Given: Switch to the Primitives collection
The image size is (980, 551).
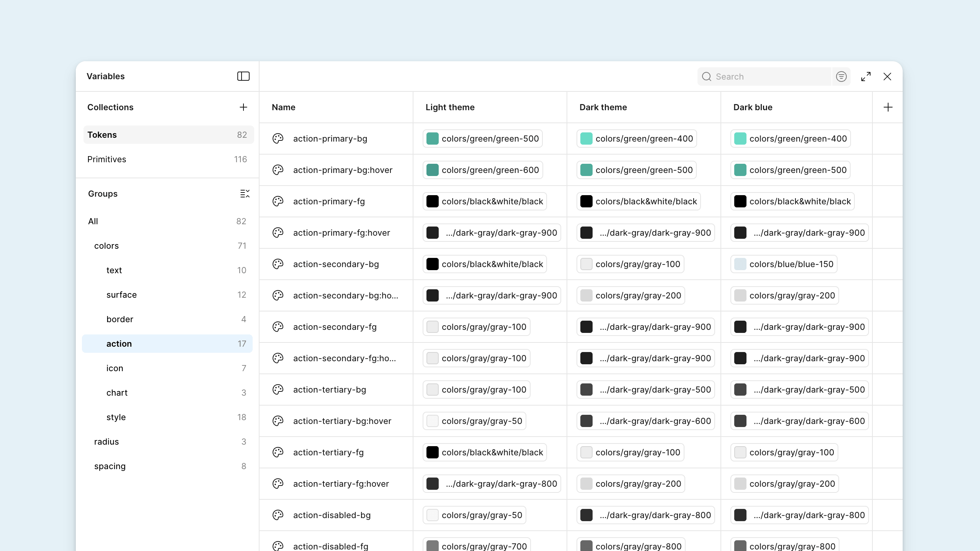Looking at the screenshot, I should point(107,159).
